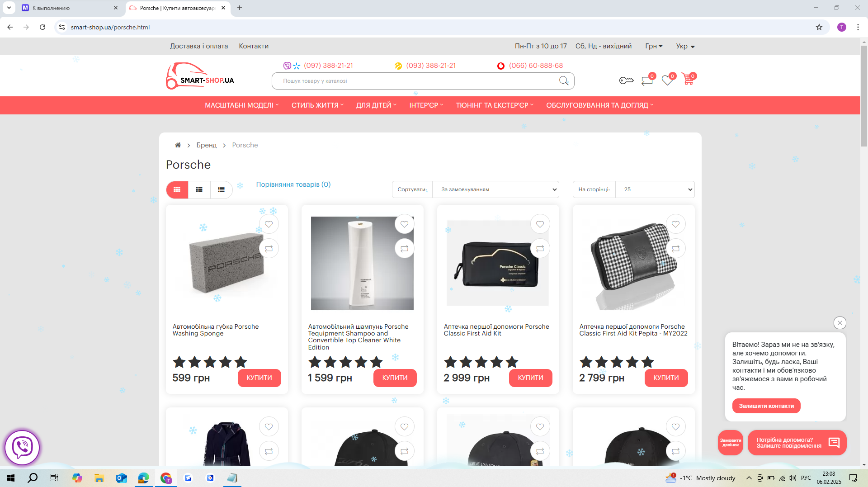Click the Smart-Shop.ua logo
The height and width of the screenshot is (487, 868).
(200, 76)
